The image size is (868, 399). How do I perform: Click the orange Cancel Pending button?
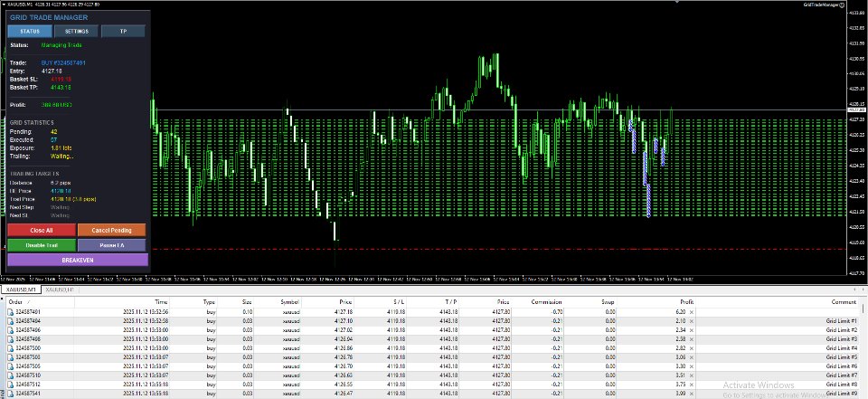(112, 230)
